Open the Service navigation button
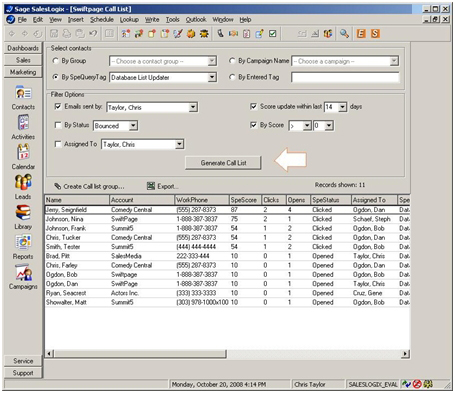The image size is (455, 393). (x=23, y=361)
